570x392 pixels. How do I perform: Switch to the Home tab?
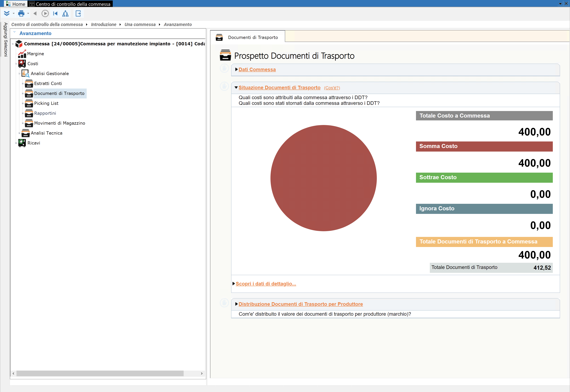click(x=15, y=4)
